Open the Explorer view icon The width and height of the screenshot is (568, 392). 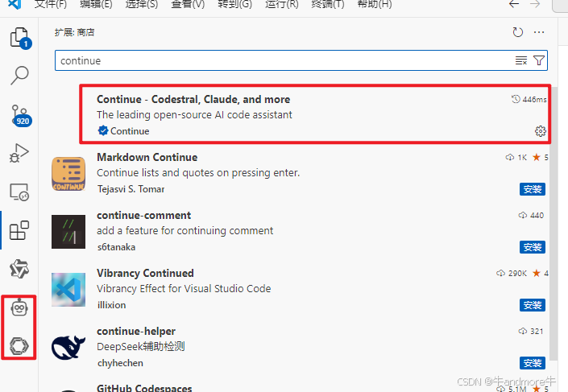(20, 38)
